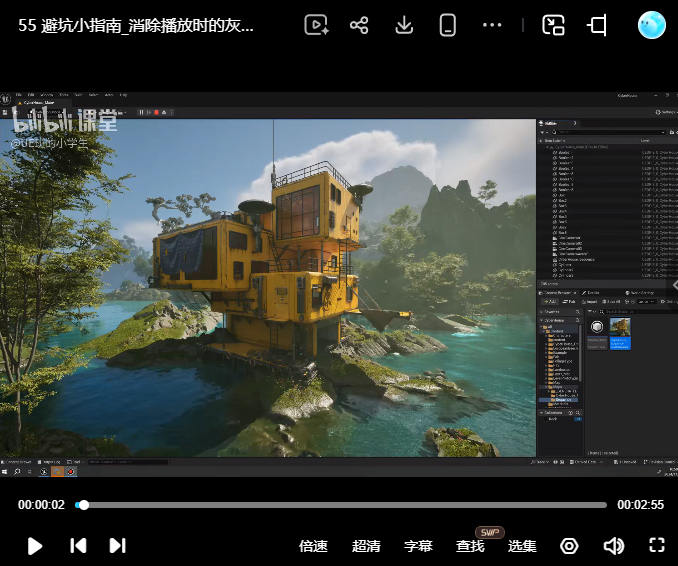Click the video progress seek bar
The image size is (678, 566).
tap(341, 505)
